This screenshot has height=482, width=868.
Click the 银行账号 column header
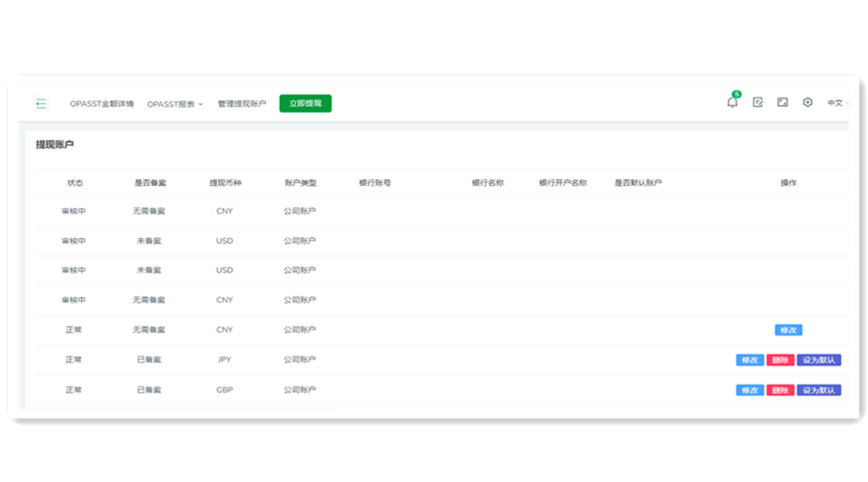tap(375, 182)
